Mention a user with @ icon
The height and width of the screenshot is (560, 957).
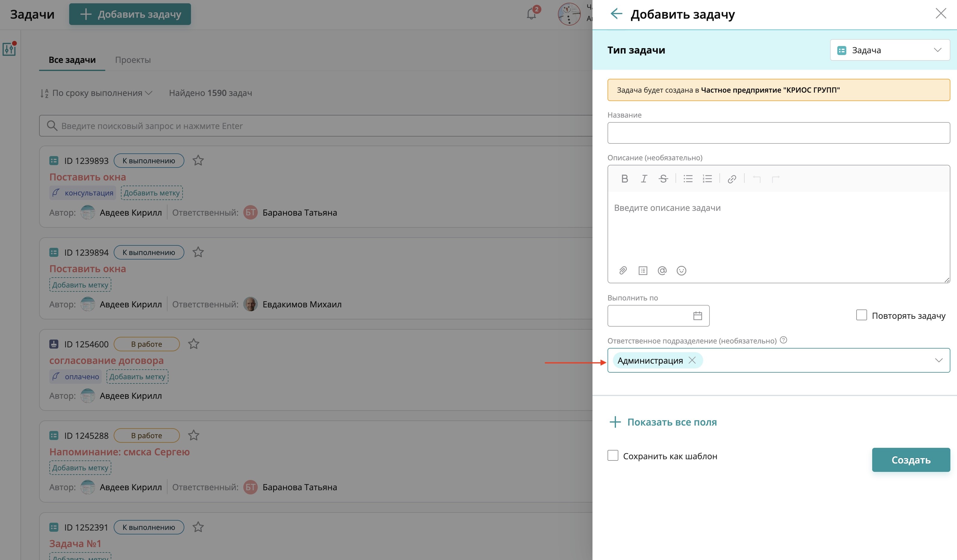click(x=662, y=271)
